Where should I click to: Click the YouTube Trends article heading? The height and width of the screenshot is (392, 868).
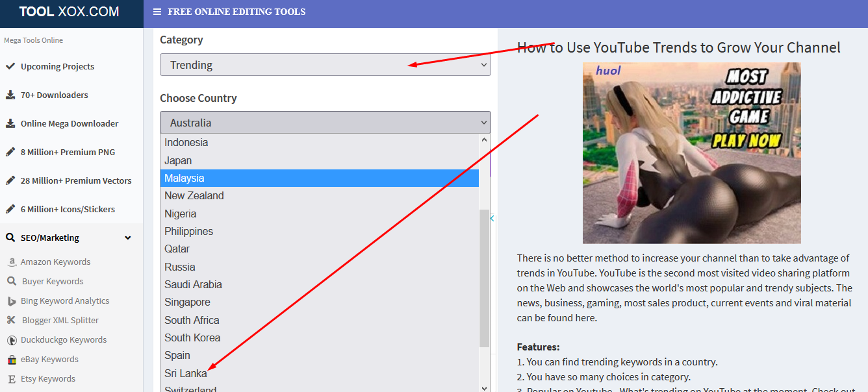[x=679, y=47]
